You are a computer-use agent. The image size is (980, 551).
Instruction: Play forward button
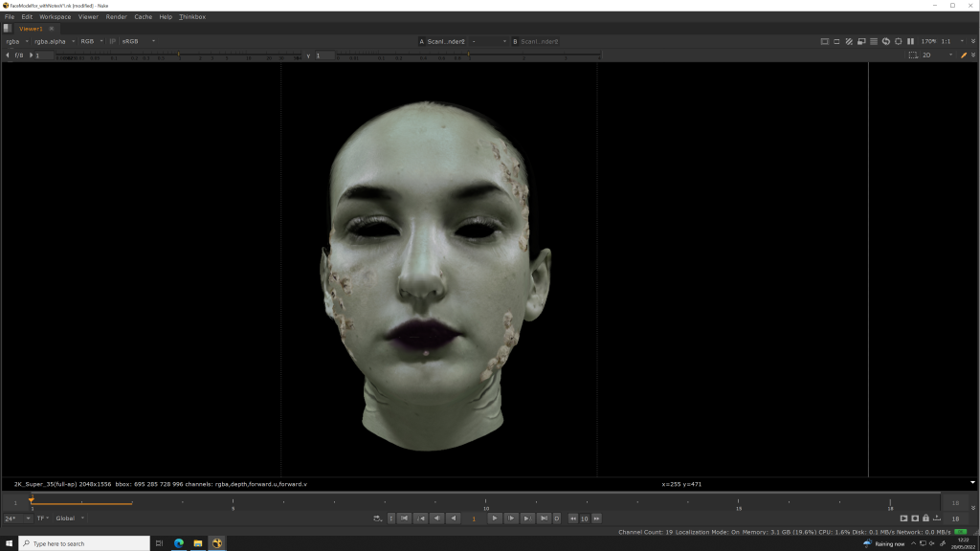(x=495, y=518)
